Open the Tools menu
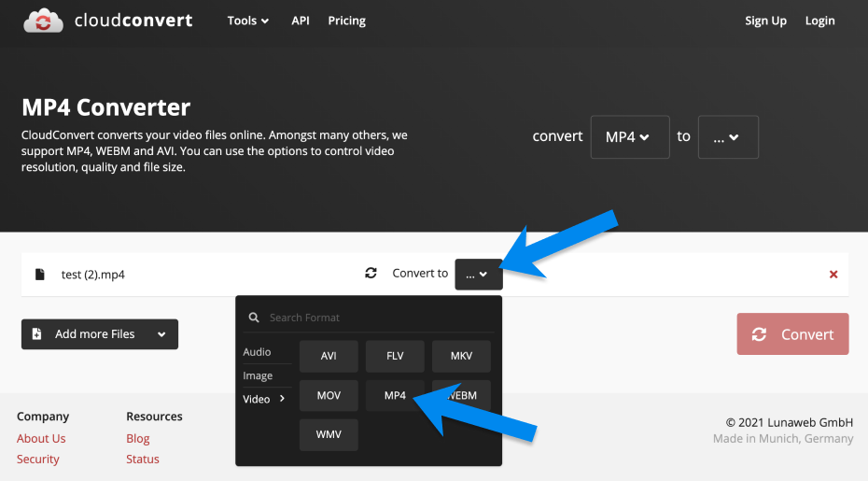 coord(248,21)
